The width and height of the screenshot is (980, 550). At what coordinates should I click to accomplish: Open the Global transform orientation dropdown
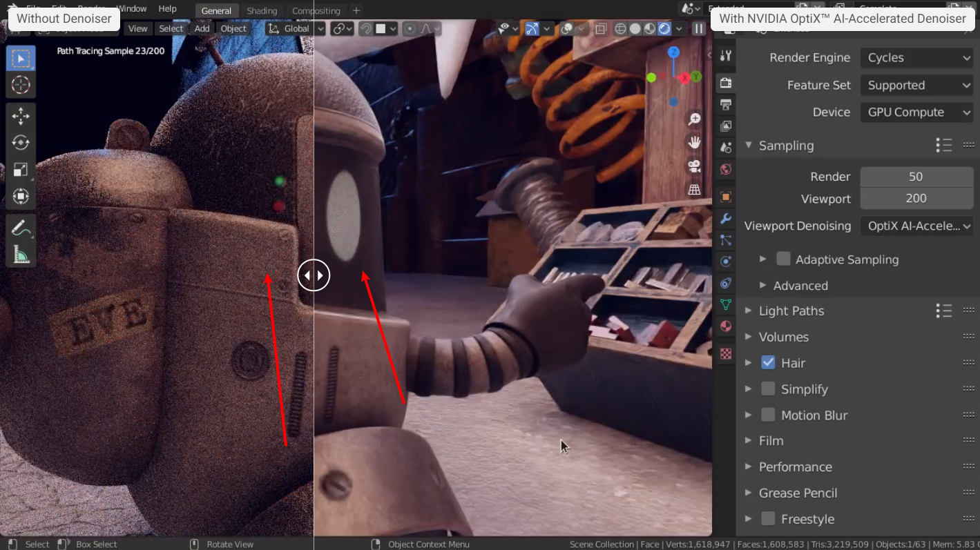click(296, 28)
